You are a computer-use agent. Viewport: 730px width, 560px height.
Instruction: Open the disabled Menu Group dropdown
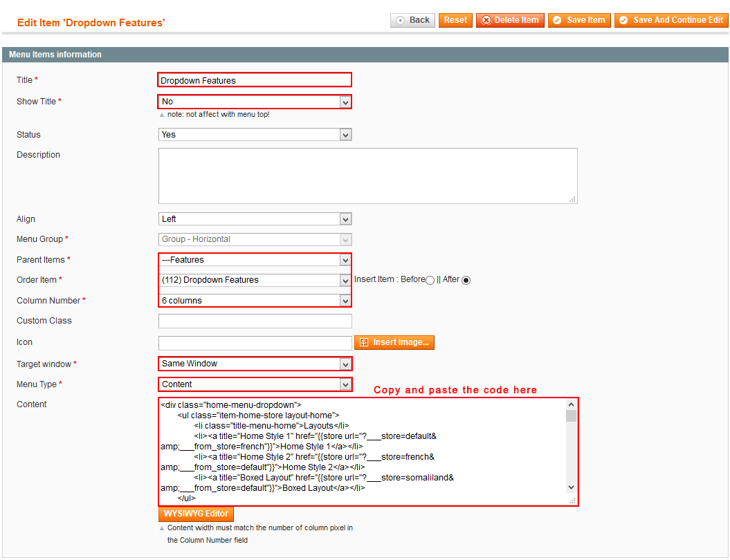[x=255, y=239]
